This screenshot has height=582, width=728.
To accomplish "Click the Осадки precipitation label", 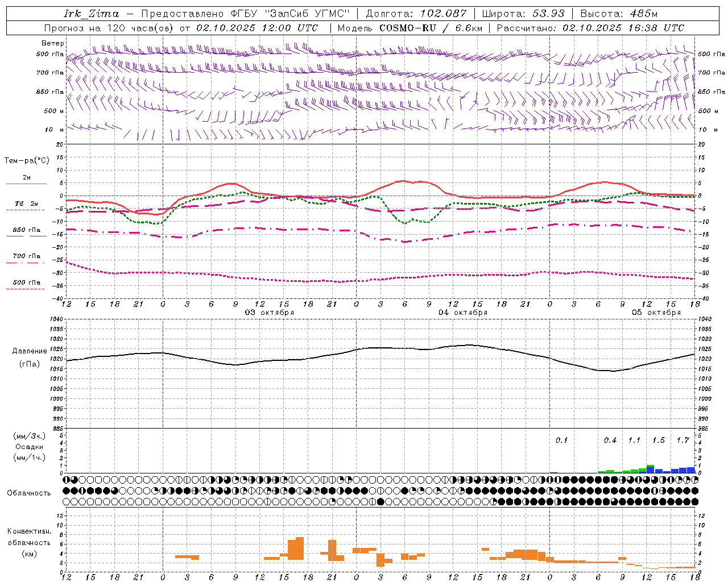I will click(x=29, y=447).
